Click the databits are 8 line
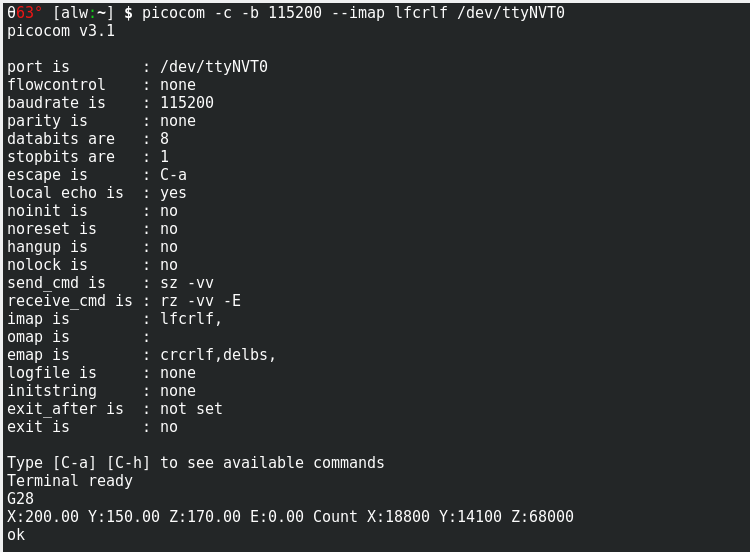Screen dimensions: 750x552 click(x=88, y=139)
